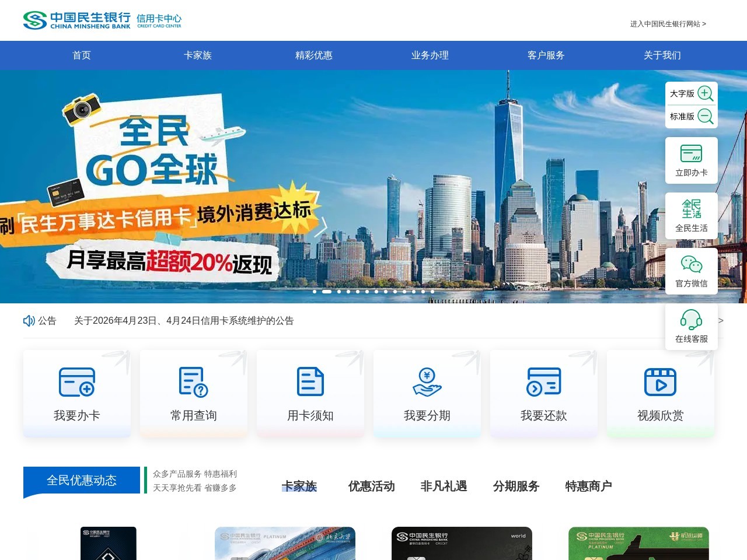Click the 全民优惠动态 heading banner
Viewport: 747px width, 560px height.
(x=82, y=481)
